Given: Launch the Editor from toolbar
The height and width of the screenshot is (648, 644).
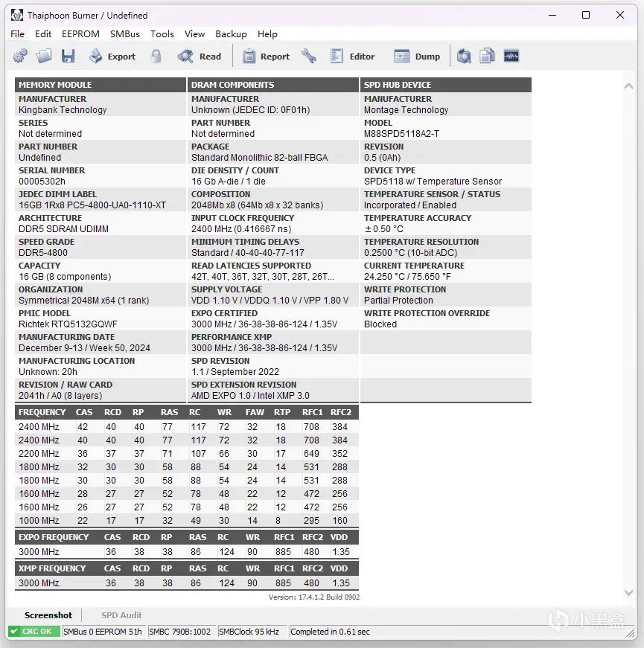Looking at the screenshot, I should (352, 56).
